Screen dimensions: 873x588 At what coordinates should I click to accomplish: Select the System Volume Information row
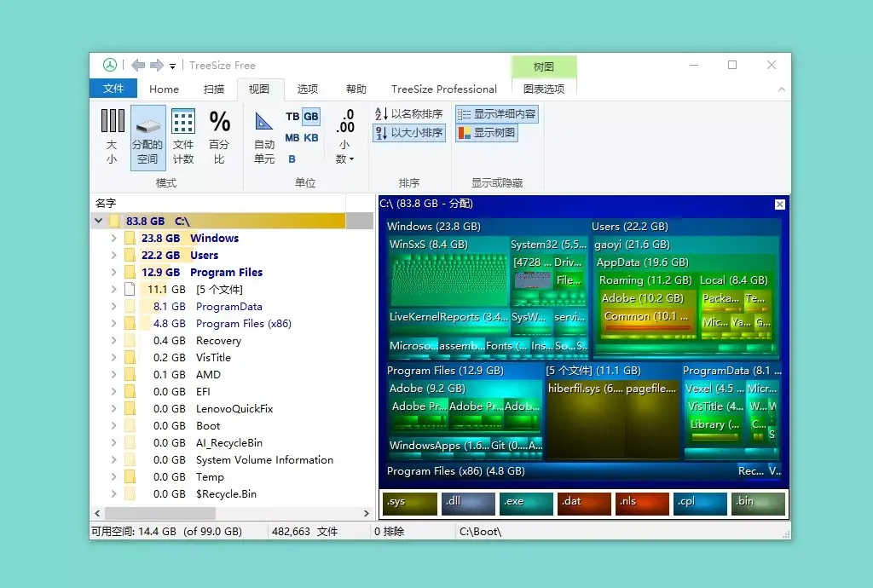coord(232,460)
